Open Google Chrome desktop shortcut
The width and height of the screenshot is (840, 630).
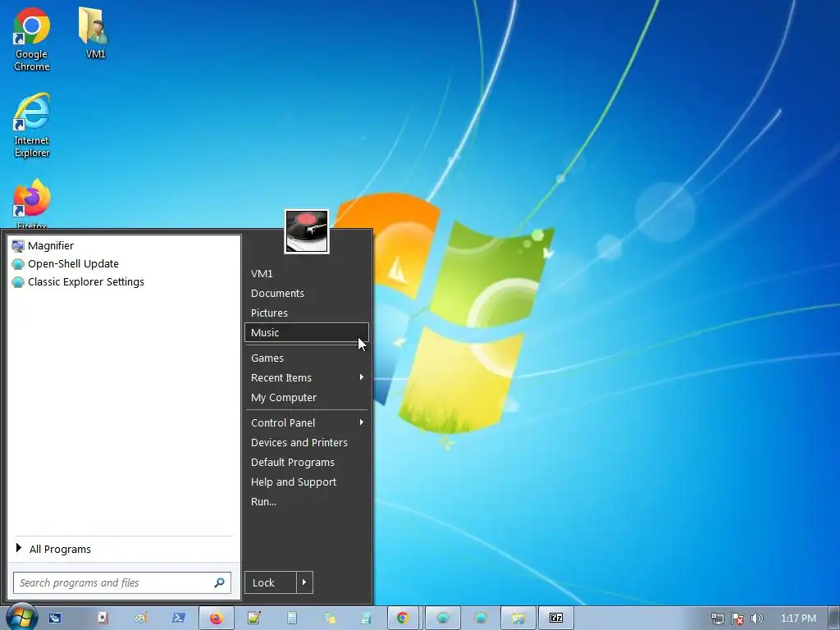click(32, 39)
